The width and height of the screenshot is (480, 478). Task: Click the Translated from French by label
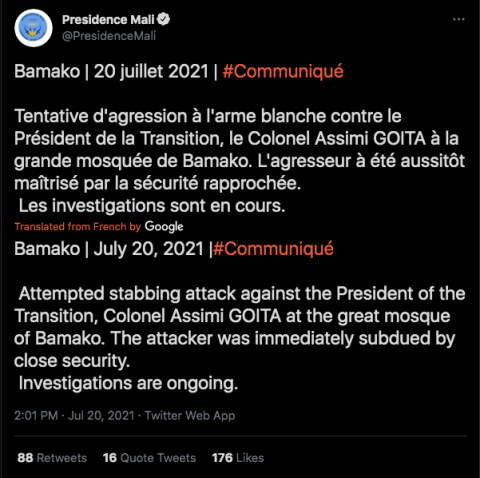point(78,227)
